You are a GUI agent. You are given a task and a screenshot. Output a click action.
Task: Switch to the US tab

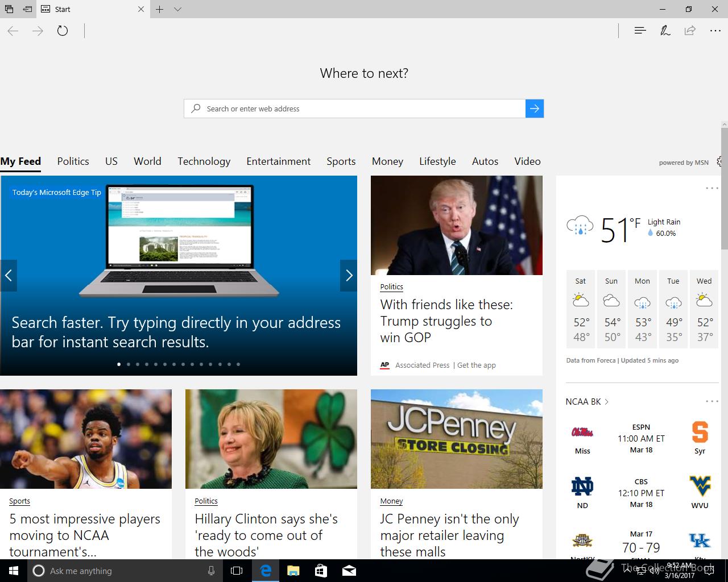pos(111,161)
